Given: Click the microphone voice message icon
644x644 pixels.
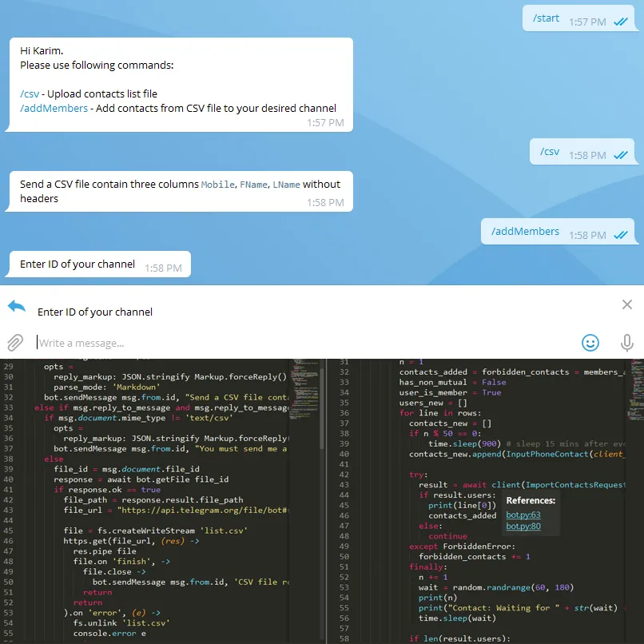Looking at the screenshot, I should [x=627, y=343].
